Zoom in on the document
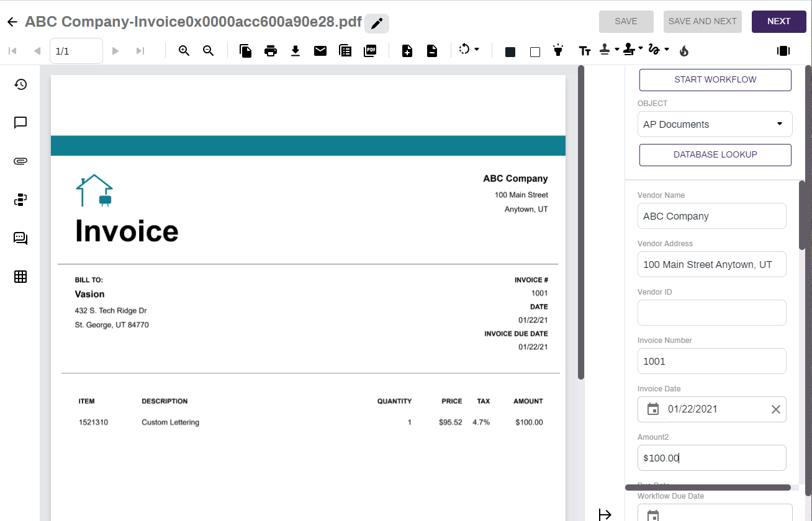Screen dimensions: 812x521 tap(184, 51)
